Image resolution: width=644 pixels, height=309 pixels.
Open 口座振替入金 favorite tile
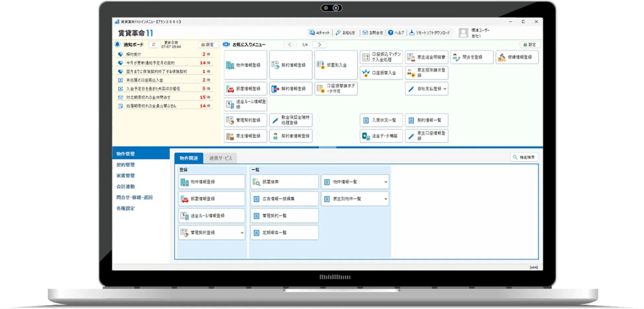381,73
